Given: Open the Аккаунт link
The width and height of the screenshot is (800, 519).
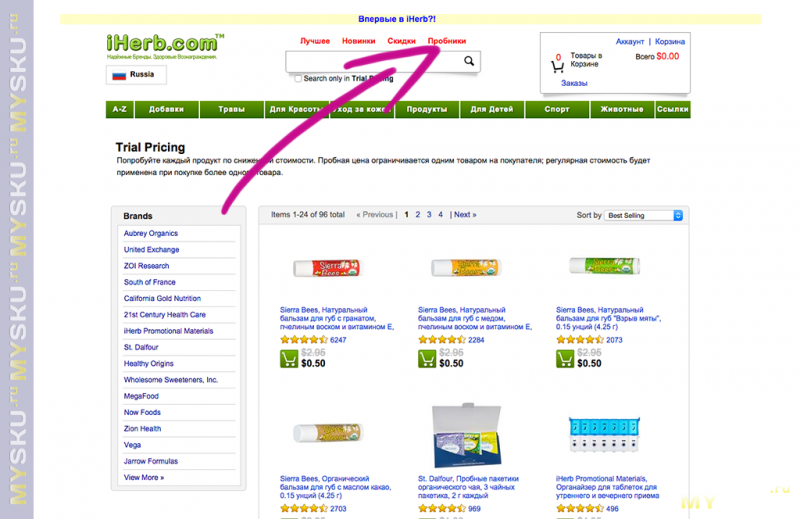Looking at the screenshot, I should coord(630,41).
